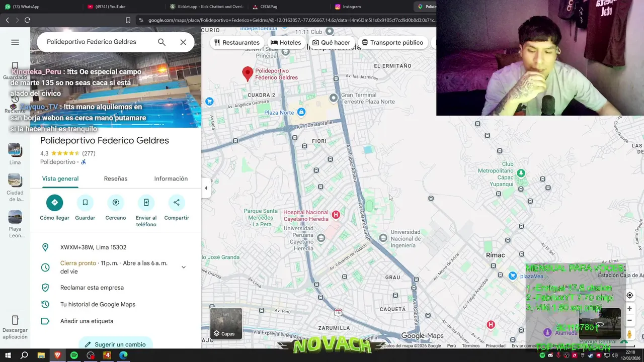Switch to the Información tab
644x362 pixels.
(171, 178)
